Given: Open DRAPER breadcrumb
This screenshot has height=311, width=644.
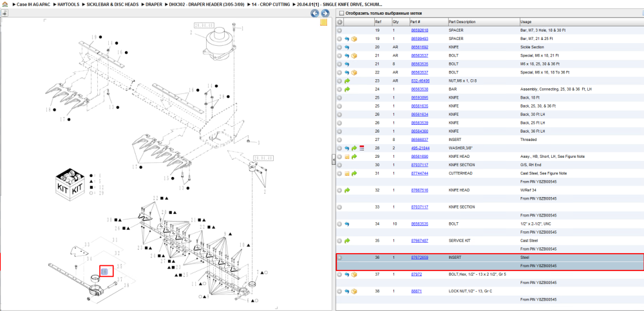Looking at the screenshot, I should (154, 4).
